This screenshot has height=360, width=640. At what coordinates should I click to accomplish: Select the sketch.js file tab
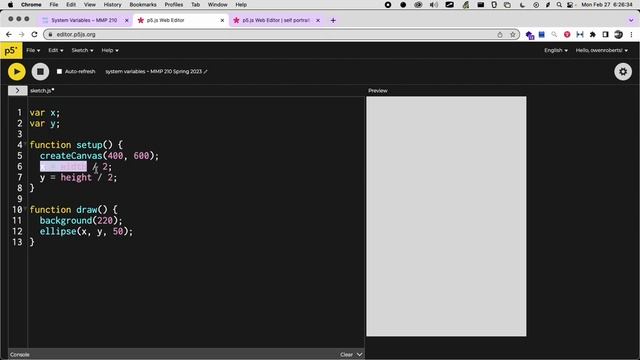click(x=41, y=91)
